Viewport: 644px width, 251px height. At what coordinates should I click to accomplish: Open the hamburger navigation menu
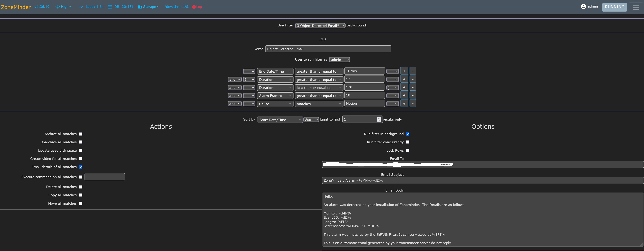[x=636, y=7]
